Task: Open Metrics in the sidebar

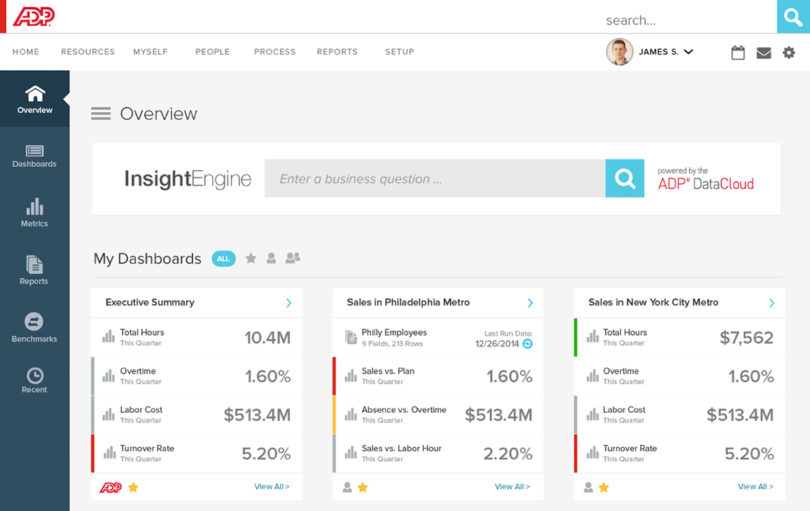Action: click(35, 212)
